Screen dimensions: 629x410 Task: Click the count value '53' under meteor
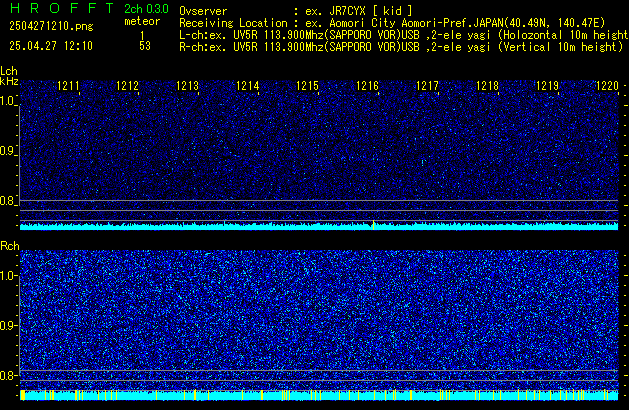tap(145, 46)
